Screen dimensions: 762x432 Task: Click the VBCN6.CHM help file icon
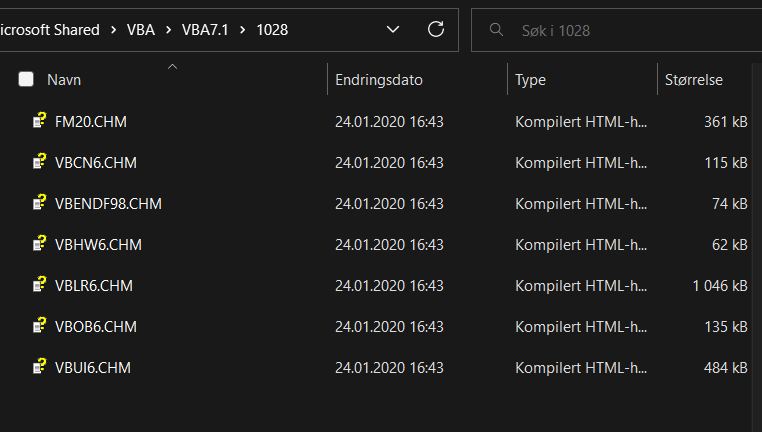[x=39, y=161]
